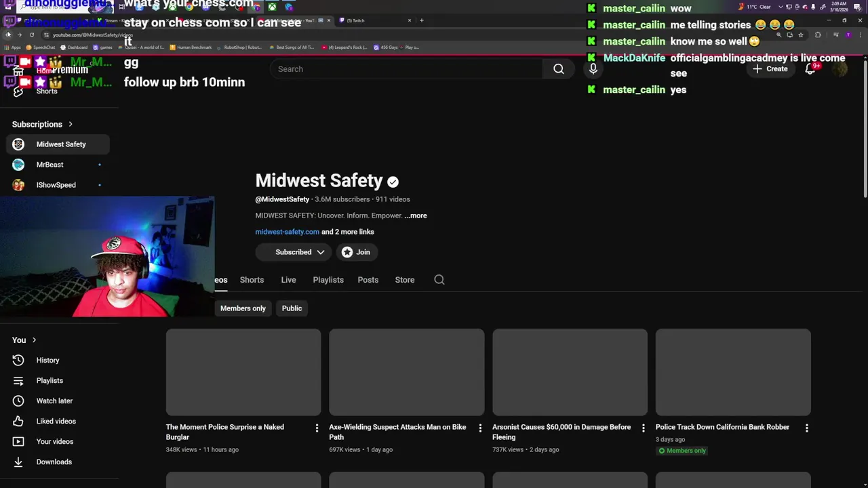The width and height of the screenshot is (868, 488).
Task: Open IShowSpeed subscription in sidebar
Action: click(58, 185)
